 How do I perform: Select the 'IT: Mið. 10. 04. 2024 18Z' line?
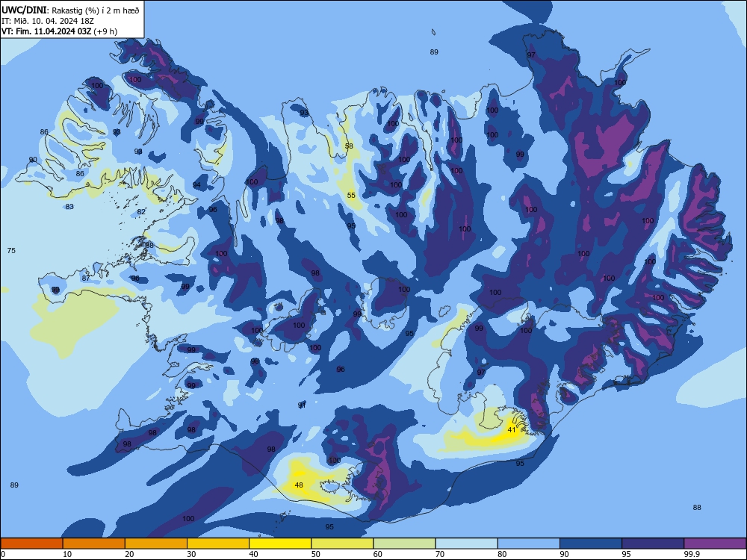48,21
